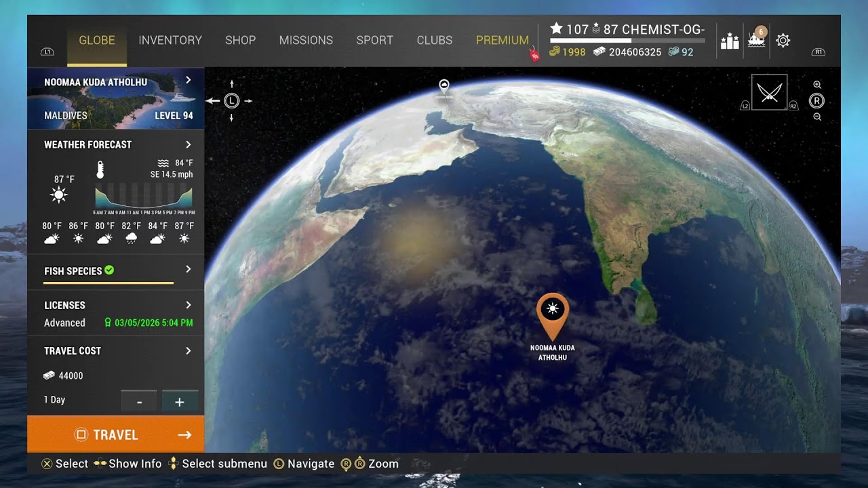Click the zoom out magnifier icon
Screen dimensions: 868x488
pyautogui.click(x=817, y=117)
